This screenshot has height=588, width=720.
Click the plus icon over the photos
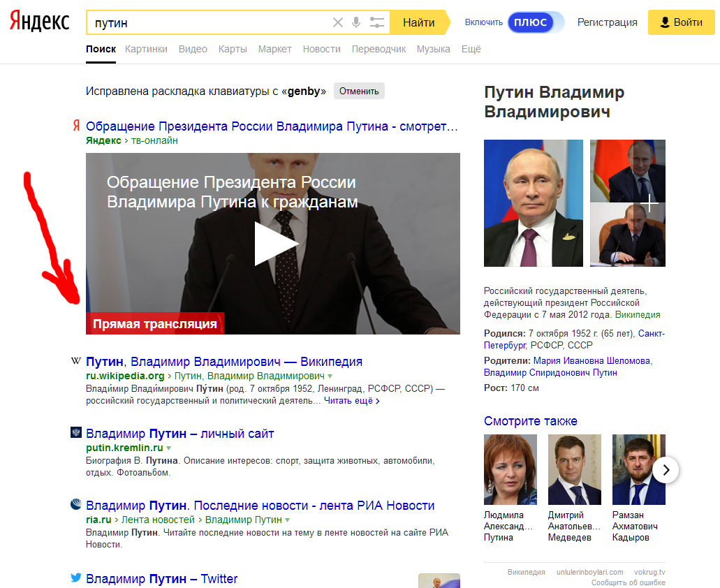[x=649, y=203]
